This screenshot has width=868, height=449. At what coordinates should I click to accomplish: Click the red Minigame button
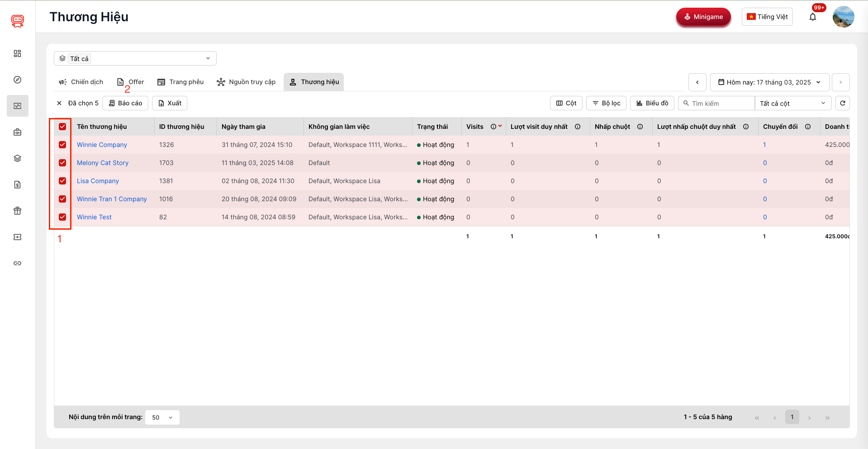[703, 17]
